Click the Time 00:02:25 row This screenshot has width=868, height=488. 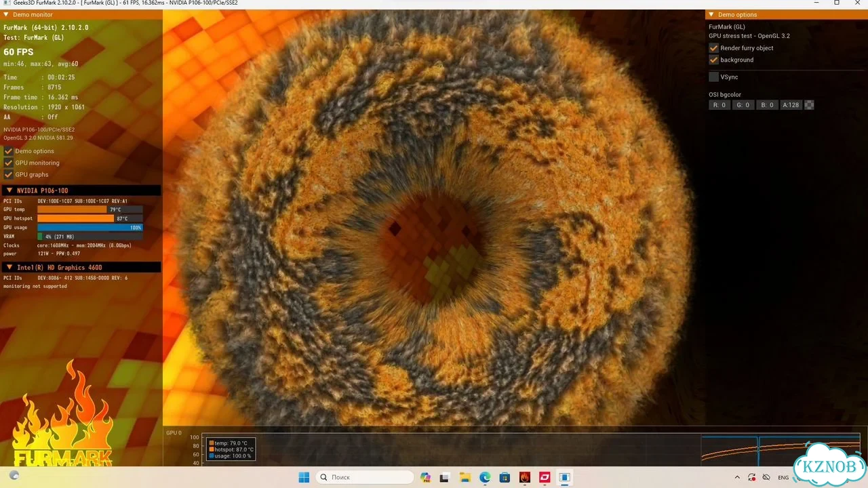coord(39,77)
